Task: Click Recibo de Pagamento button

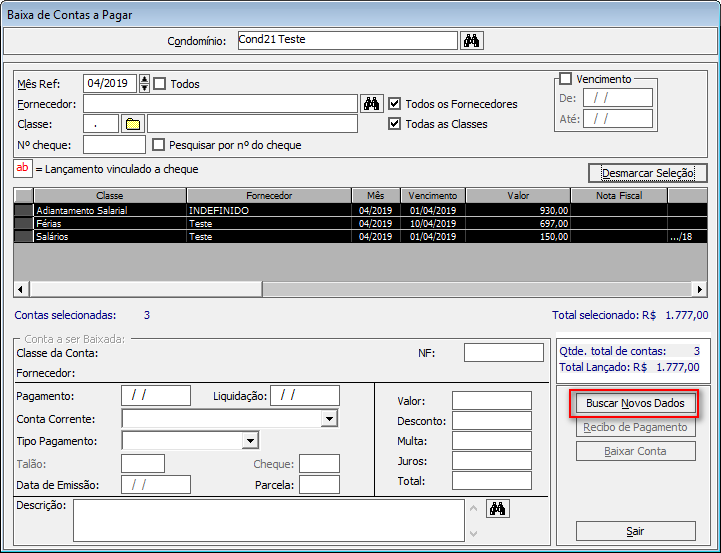Action: 635,427
